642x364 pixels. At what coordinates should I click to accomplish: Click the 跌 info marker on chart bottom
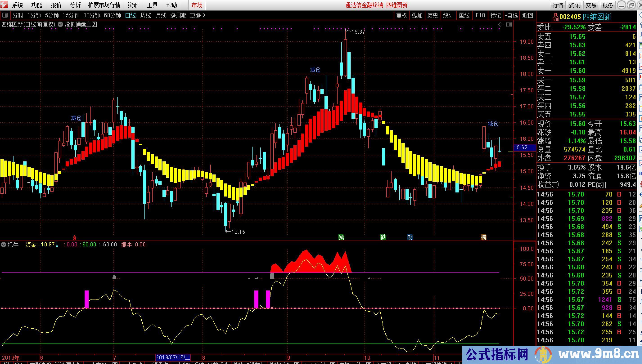pyautogui.click(x=383, y=237)
